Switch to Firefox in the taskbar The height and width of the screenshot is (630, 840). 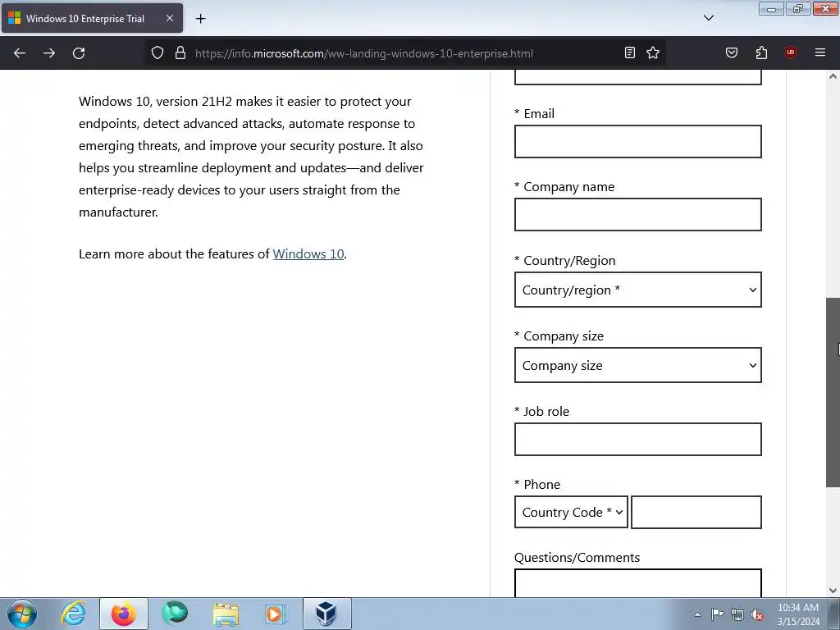pyautogui.click(x=124, y=614)
